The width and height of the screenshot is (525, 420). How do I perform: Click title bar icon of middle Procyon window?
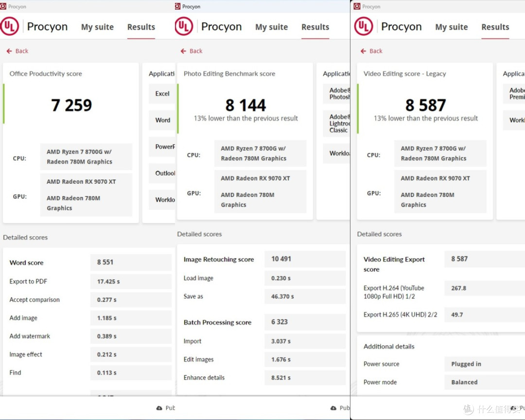(x=177, y=6)
